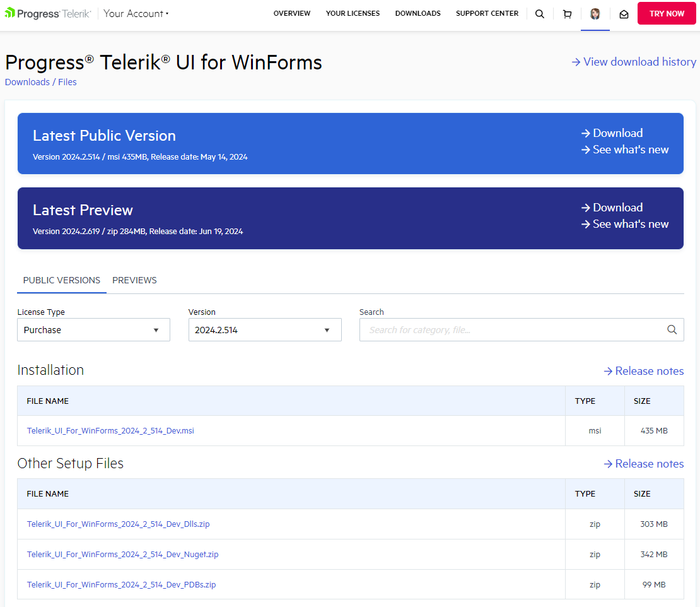Screen dimensions: 700x607
Task: Click the Latest Public Version heading
Action: click(x=105, y=136)
